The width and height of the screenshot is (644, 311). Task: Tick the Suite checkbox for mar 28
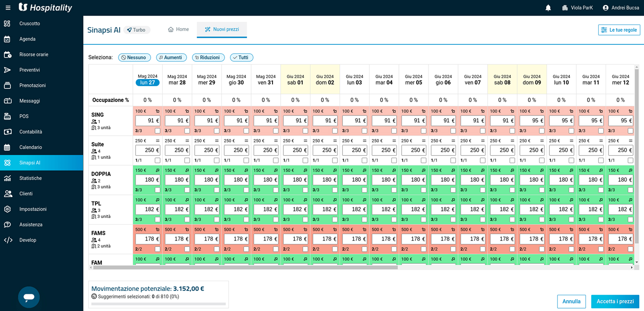point(187,160)
